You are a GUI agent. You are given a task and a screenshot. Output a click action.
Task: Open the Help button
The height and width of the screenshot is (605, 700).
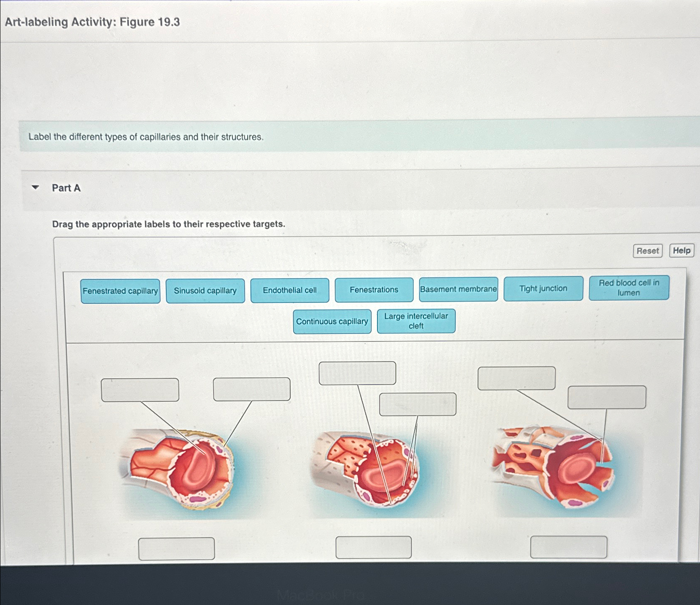(x=682, y=251)
